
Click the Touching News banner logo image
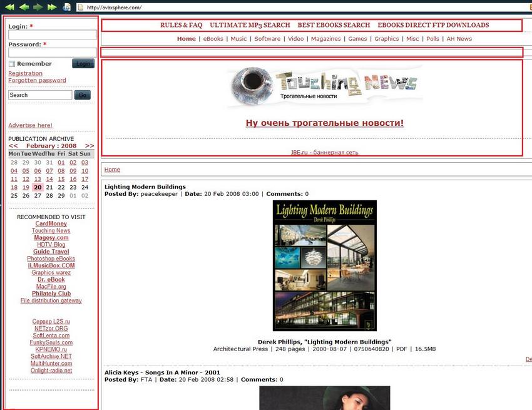325,86
